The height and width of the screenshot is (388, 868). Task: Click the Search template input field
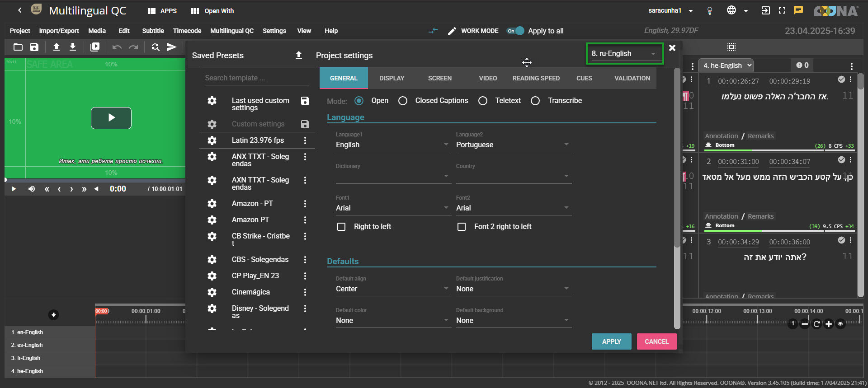tap(256, 78)
